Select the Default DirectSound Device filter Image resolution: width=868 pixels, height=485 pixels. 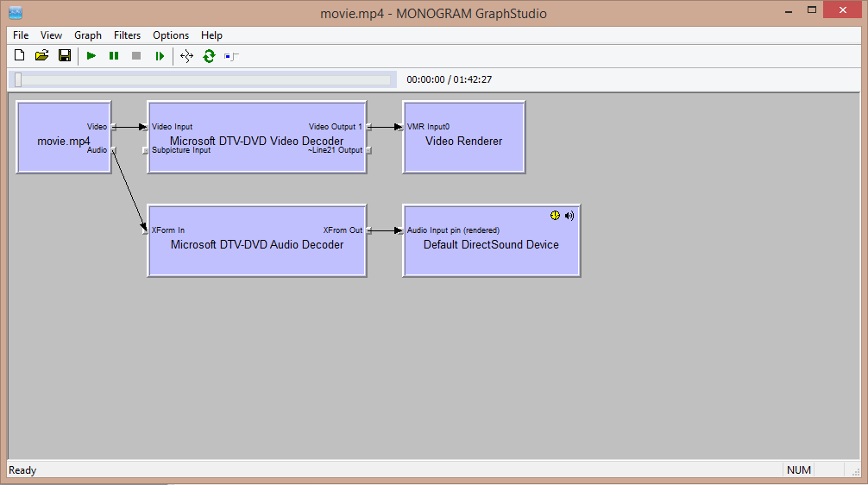(492, 241)
